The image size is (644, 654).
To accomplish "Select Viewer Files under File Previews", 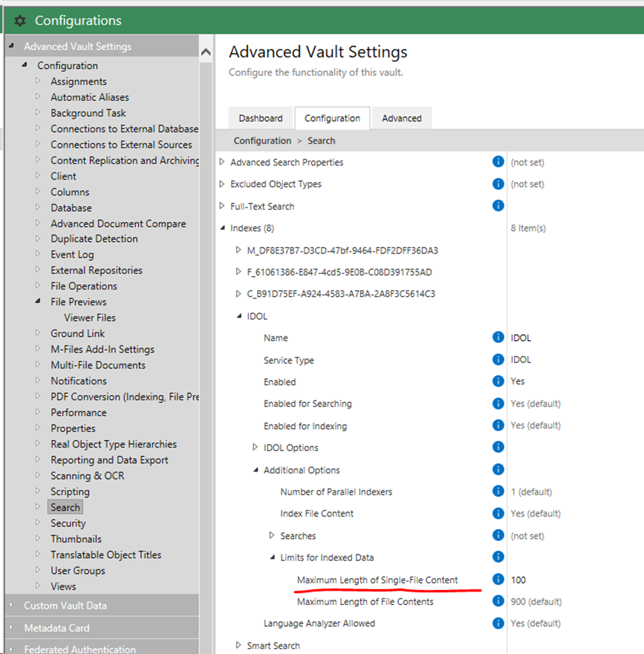I will coord(90,317).
